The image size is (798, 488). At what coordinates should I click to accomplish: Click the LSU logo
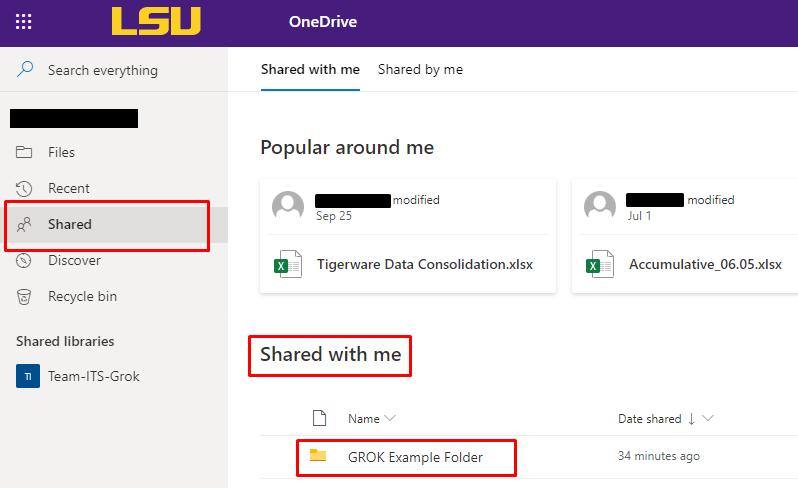[x=156, y=21]
